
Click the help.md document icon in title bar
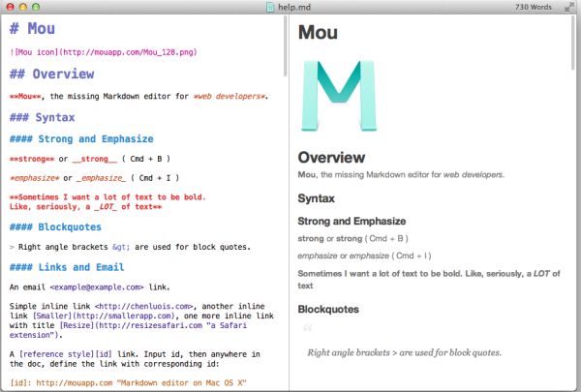point(270,7)
